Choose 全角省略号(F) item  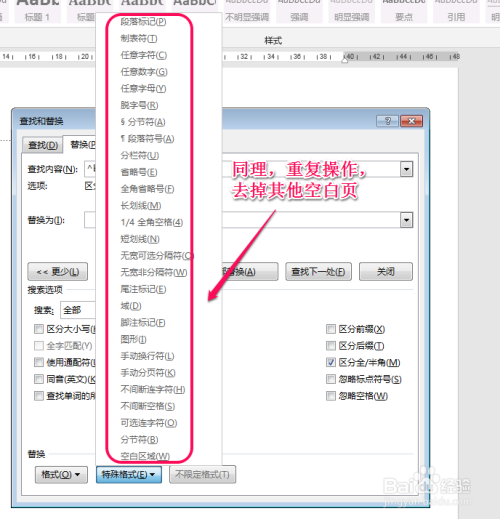[147, 189]
